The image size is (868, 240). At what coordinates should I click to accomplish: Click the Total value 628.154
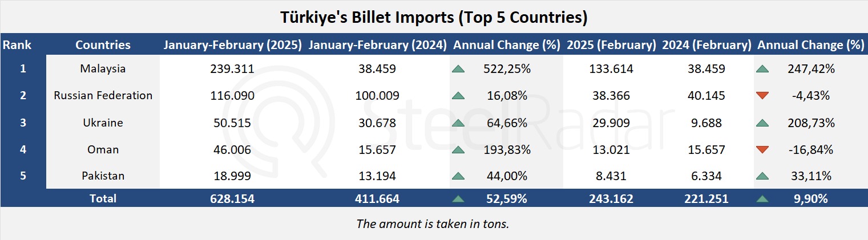pos(232,198)
